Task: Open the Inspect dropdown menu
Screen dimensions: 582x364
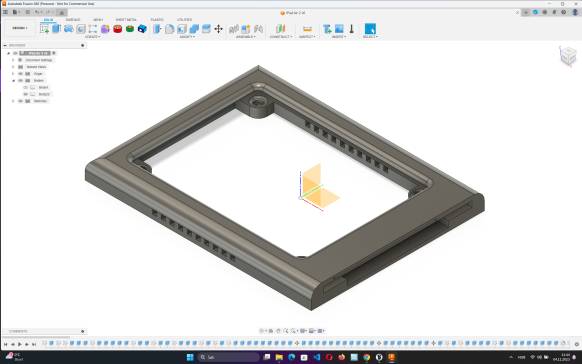Action: click(x=307, y=37)
